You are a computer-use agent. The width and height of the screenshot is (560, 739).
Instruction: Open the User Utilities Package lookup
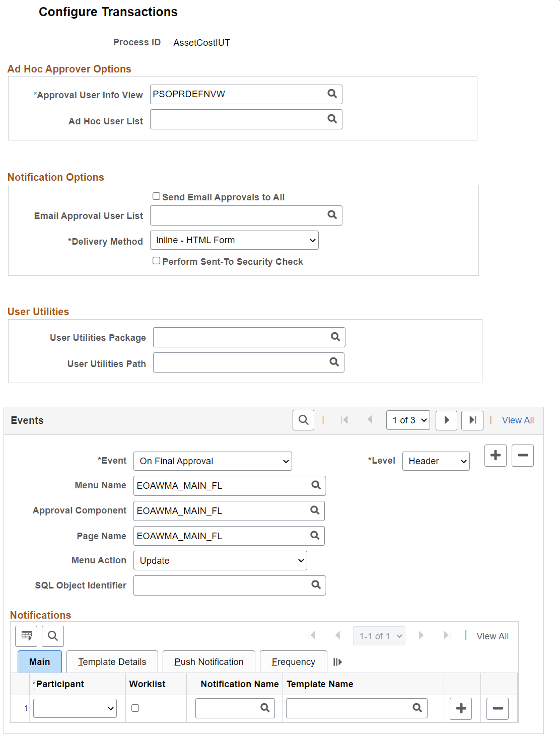click(335, 337)
